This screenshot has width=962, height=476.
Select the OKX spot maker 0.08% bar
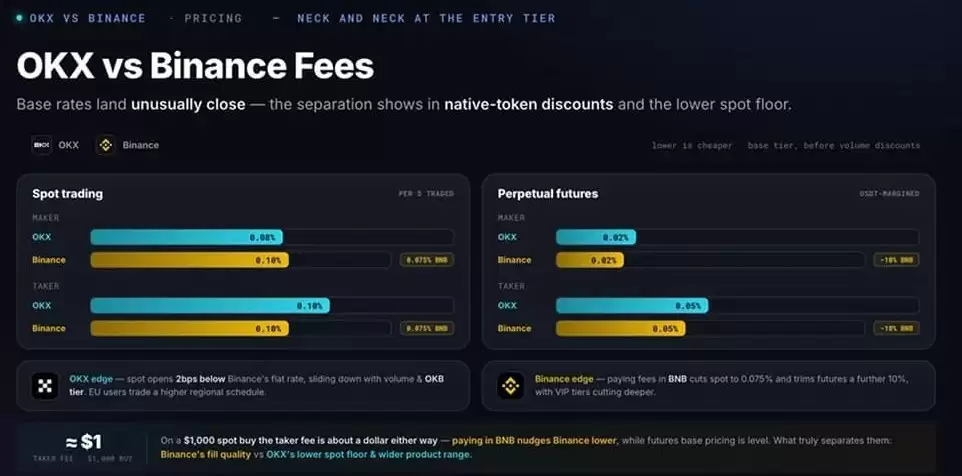pyautogui.click(x=187, y=237)
